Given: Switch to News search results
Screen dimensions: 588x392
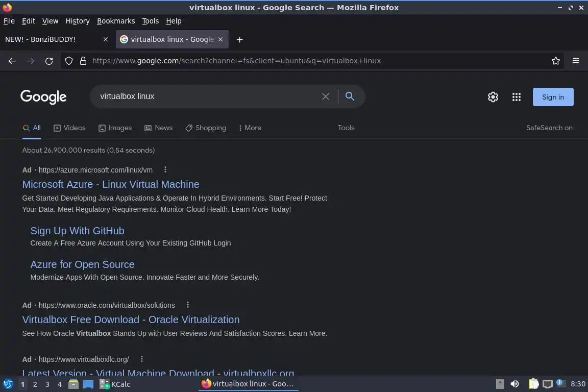Looking at the screenshot, I should click(159, 128).
